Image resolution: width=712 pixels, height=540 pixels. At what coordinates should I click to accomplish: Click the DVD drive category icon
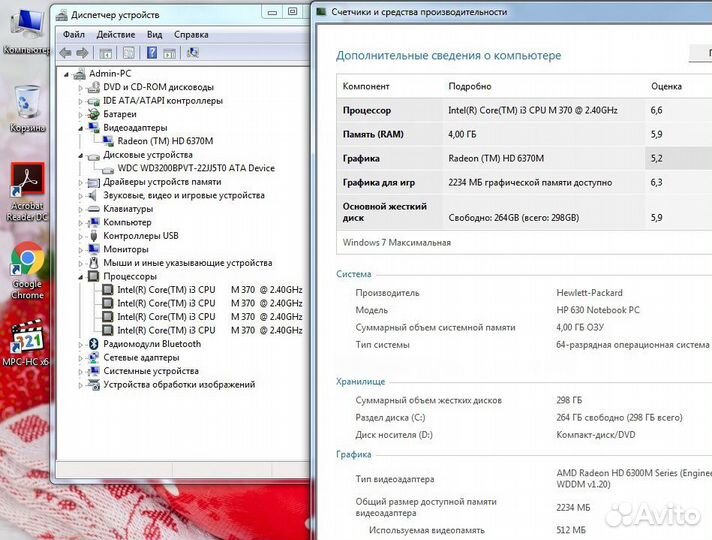tap(94, 87)
